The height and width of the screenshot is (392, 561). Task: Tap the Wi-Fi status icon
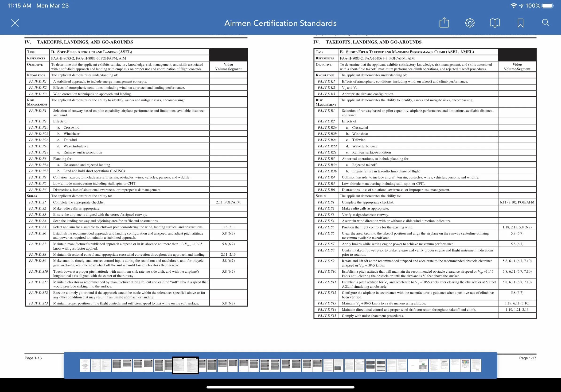(x=513, y=6)
